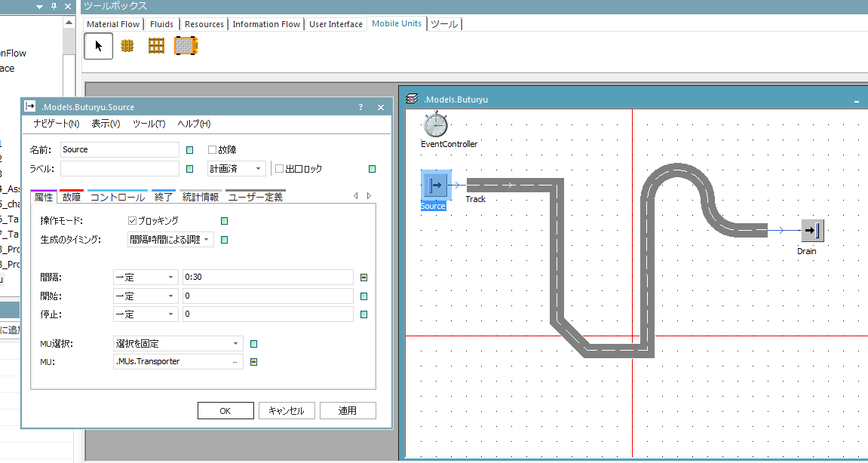Select the Source object in Butuyu model
This screenshot has height=463, width=868.
tap(436, 185)
